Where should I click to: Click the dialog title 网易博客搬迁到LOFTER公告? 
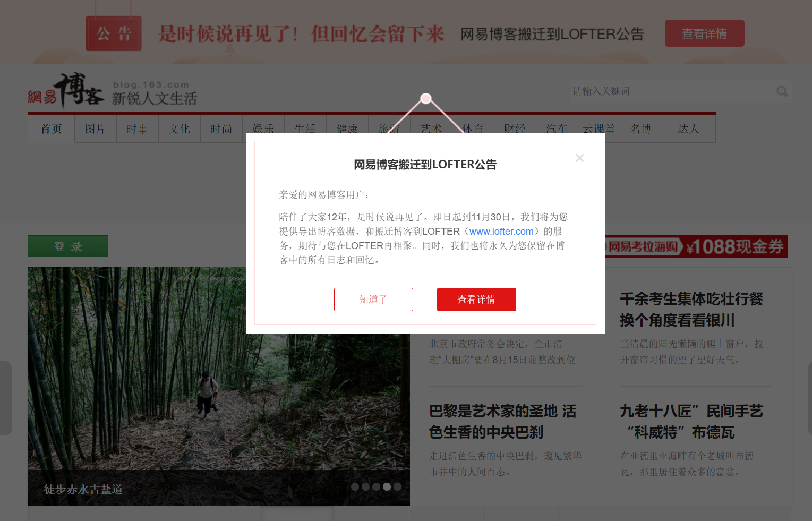point(425,165)
